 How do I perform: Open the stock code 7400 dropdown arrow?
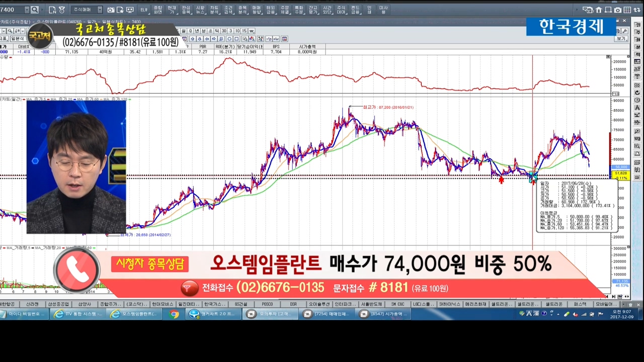click(26, 10)
